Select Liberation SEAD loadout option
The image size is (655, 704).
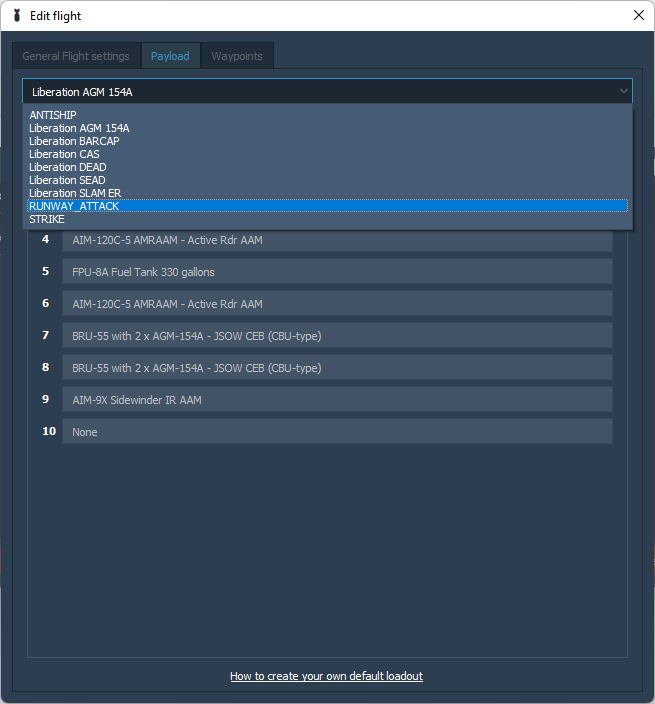[x=328, y=180]
